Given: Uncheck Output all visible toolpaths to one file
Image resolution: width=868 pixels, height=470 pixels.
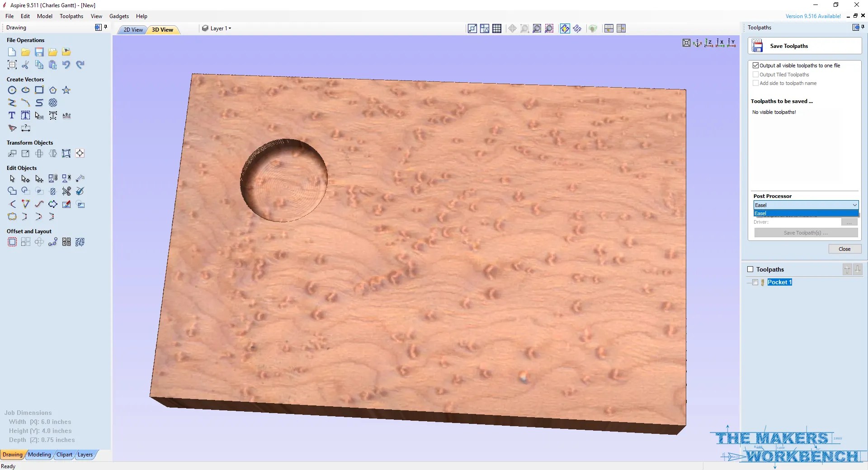Looking at the screenshot, I should pos(755,66).
